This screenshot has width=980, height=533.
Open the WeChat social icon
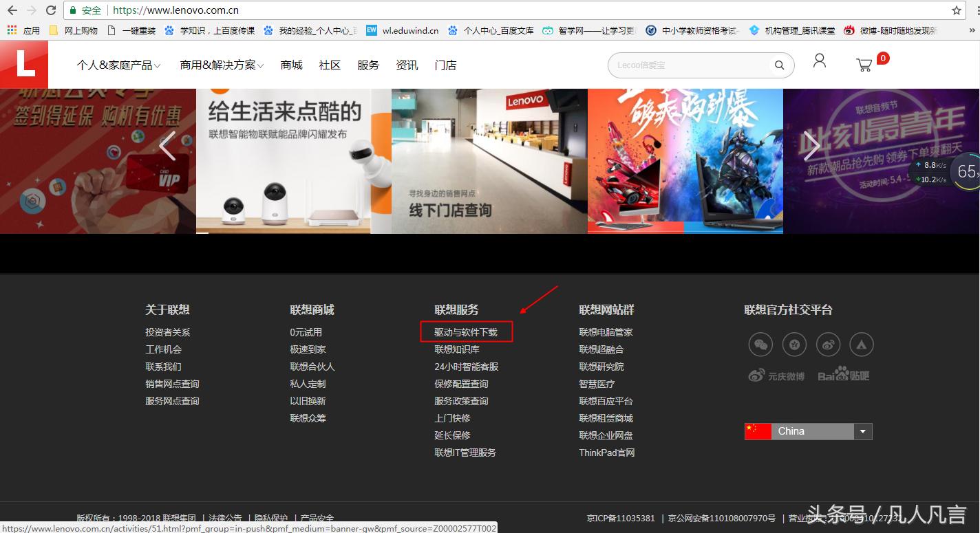760,345
